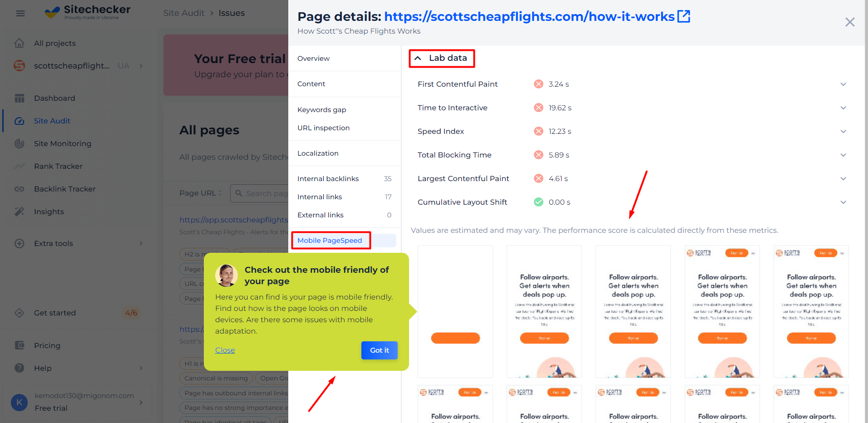The height and width of the screenshot is (423, 868).
Task: Click Largest Contentful Paint fail status icon
Action: [x=538, y=178]
